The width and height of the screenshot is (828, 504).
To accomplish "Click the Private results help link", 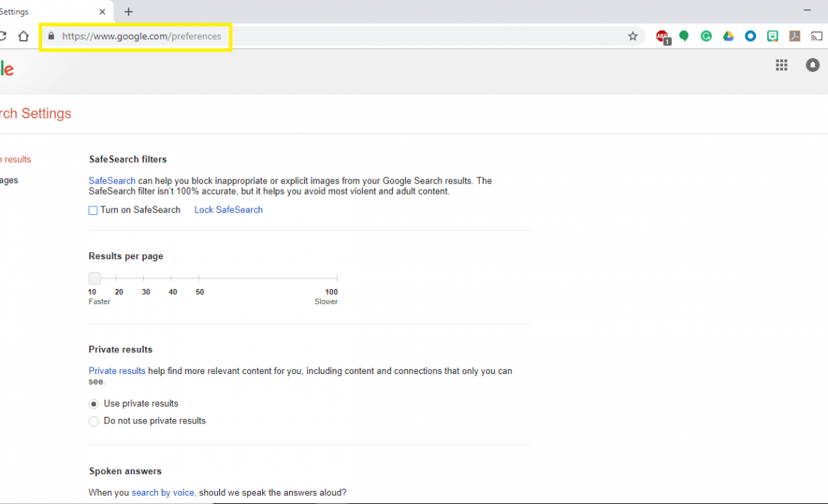I will click(x=117, y=371).
